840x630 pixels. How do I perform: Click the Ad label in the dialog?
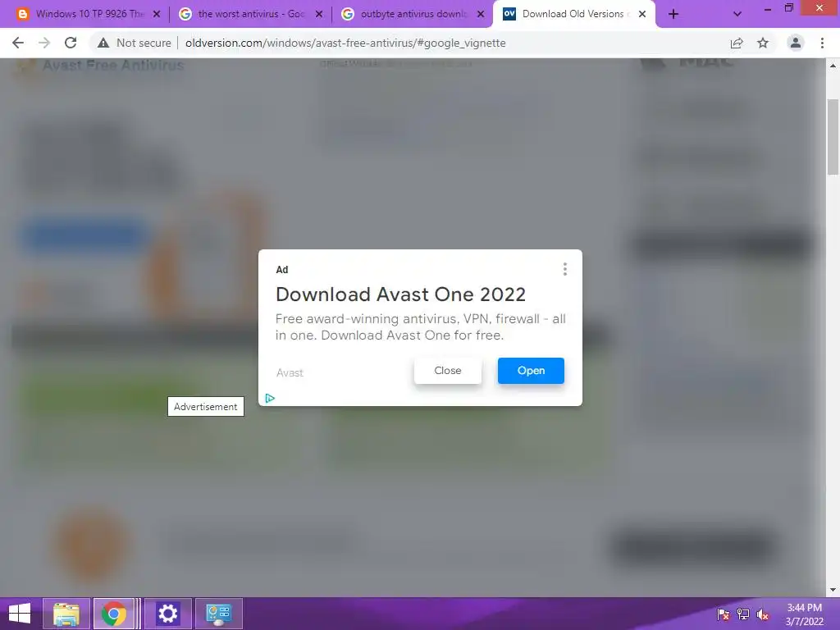[x=282, y=269]
